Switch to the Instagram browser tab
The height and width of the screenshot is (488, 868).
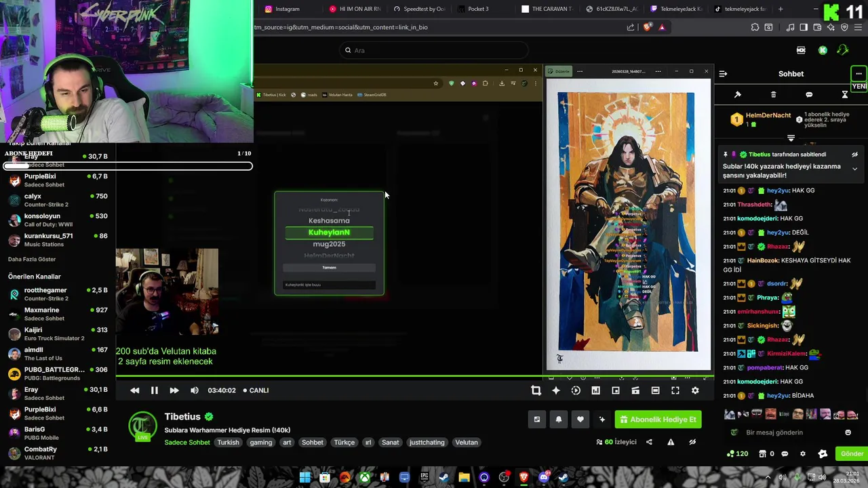pos(288,9)
